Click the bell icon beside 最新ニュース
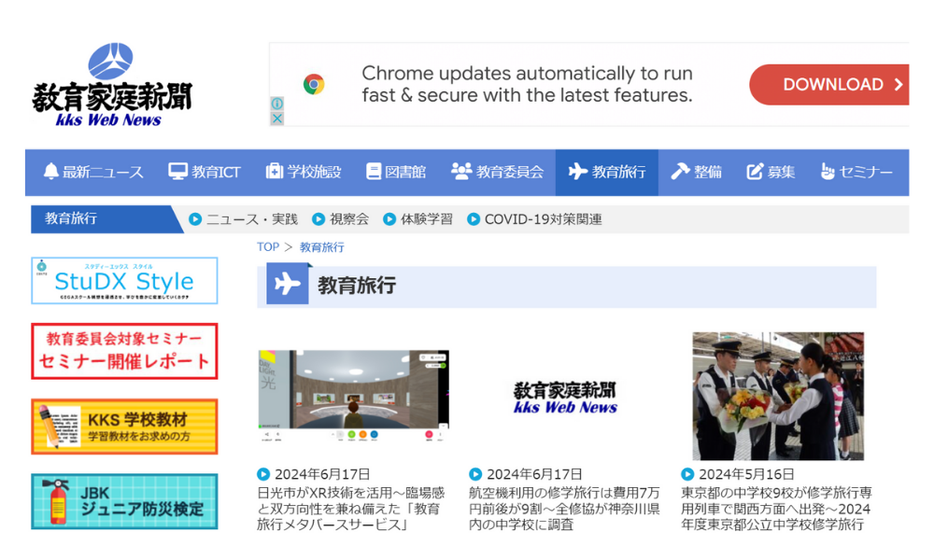Image resolution: width=934 pixels, height=560 pixels. coord(50,172)
